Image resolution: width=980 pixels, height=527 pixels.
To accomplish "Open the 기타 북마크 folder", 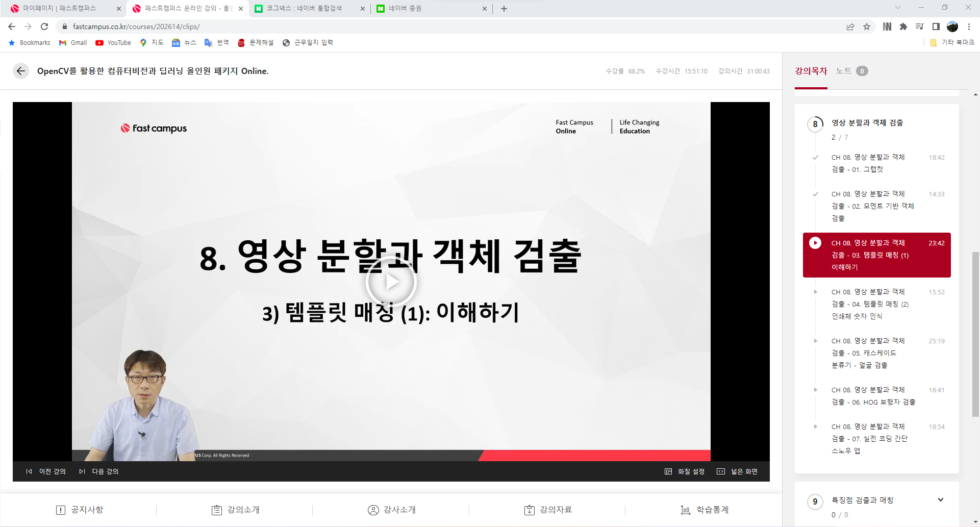I will (952, 43).
